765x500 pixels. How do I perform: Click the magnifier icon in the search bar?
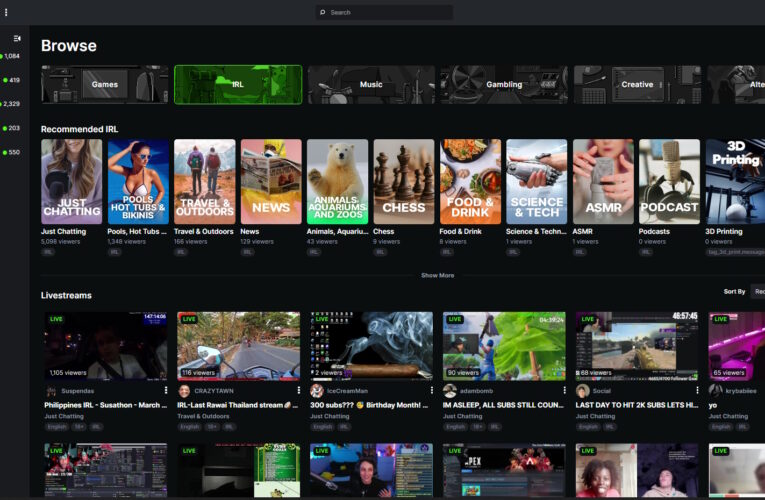click(x=322, y=13)
